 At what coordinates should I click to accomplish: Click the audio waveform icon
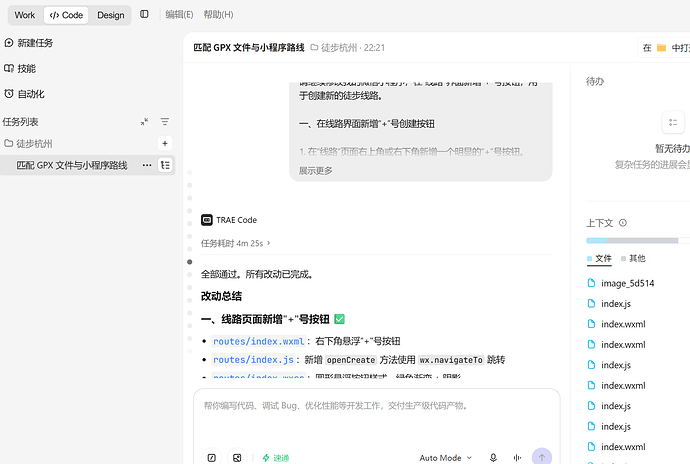click(x=517, y=457)
